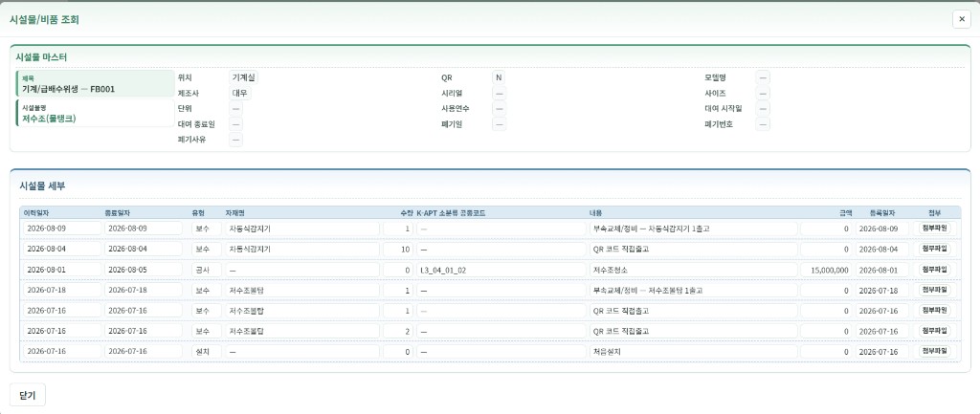Click the 모델명 label
This screenshot has width=980, height=414.
(x=715, y=78)
